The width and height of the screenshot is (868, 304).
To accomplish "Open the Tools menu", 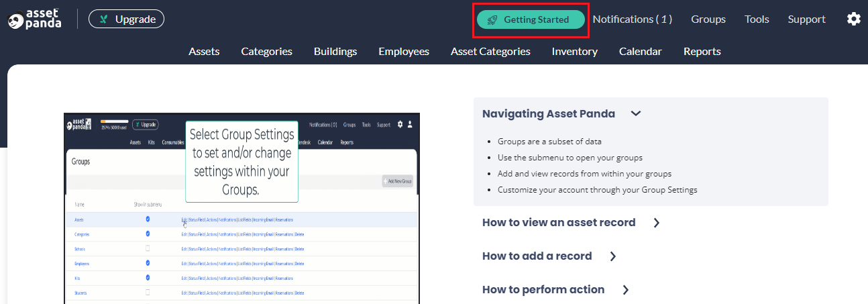I will tap(757, 19).
